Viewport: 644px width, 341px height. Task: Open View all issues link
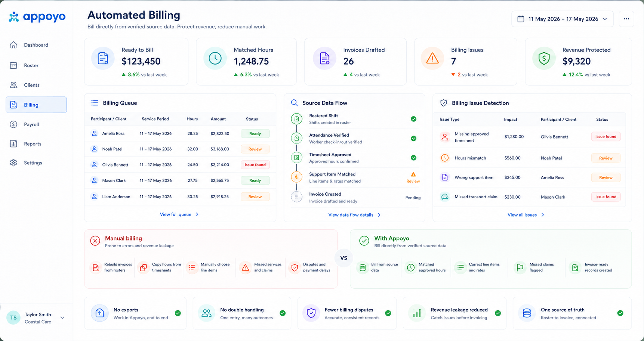(526, 215)
